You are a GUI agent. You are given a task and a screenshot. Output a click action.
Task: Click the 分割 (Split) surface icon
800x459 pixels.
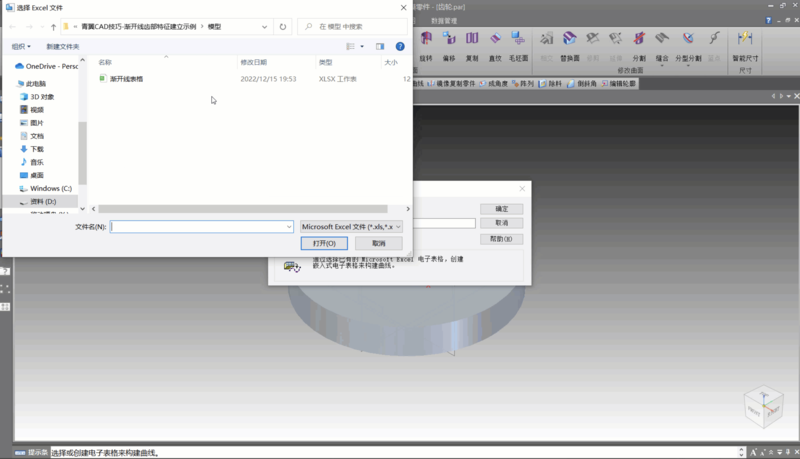coord(639,42)
